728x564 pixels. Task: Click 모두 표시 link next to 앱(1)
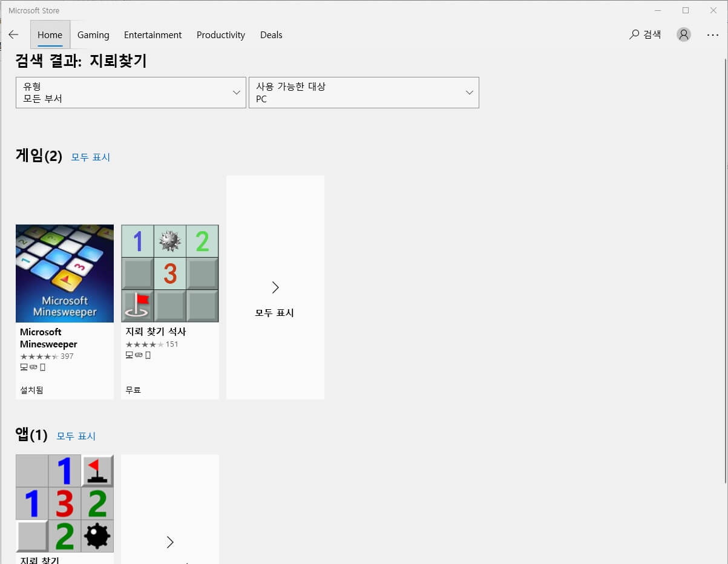click(76, 436)
